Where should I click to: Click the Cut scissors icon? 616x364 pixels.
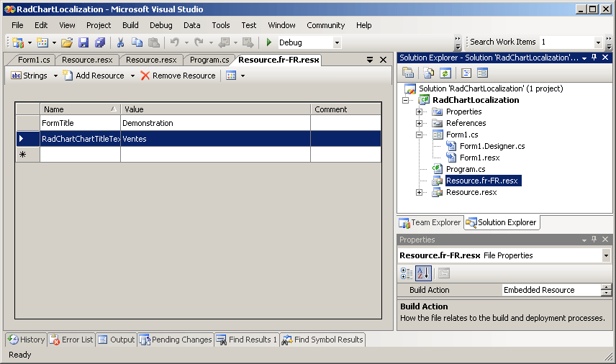[121, 42]
